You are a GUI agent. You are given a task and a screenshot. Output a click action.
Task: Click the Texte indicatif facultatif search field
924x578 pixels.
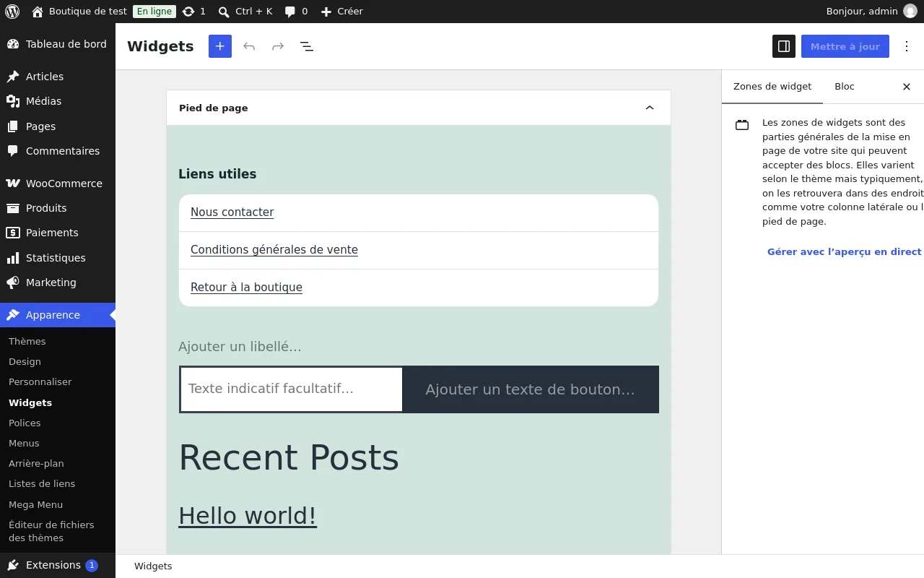click(291, 389)
